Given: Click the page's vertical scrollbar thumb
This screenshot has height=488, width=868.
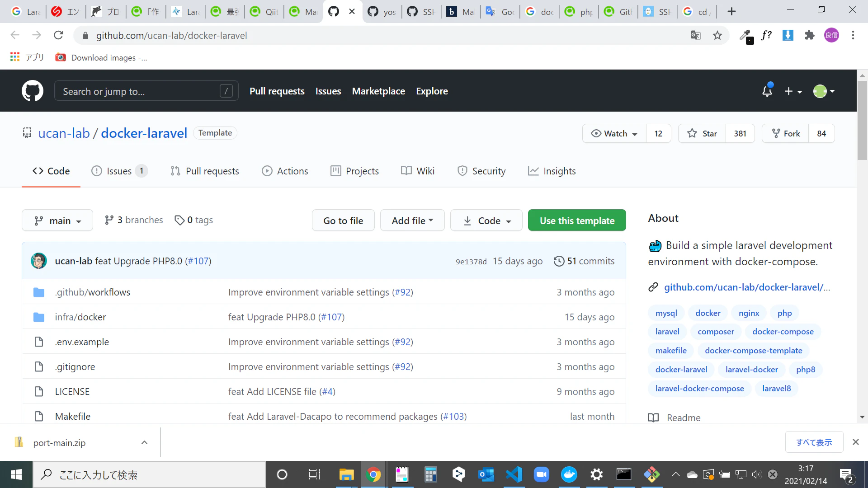Looking at the screenshot, I should [x=862, y=120].
